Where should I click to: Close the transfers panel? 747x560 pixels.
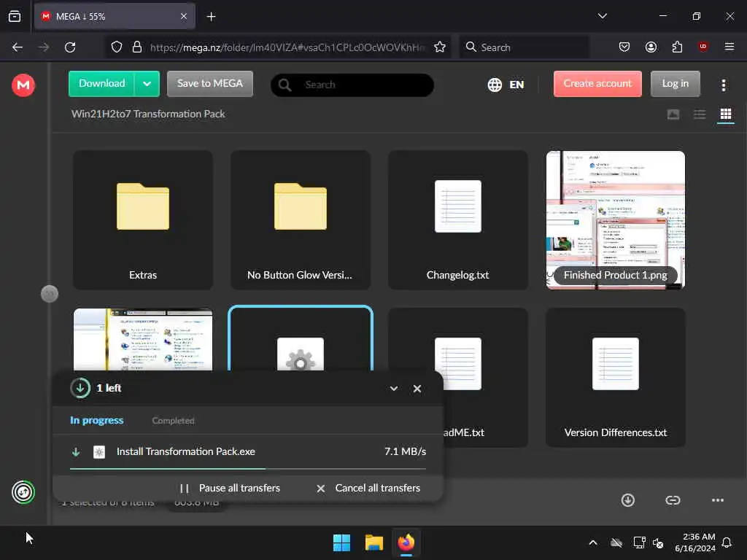[417, 389]
